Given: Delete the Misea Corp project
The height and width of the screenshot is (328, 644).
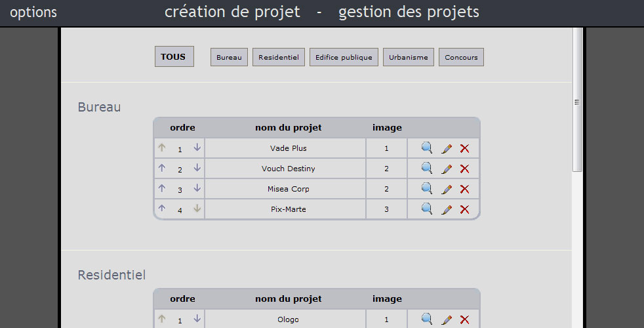Looking at the screenshot, I should coord(465,189).
